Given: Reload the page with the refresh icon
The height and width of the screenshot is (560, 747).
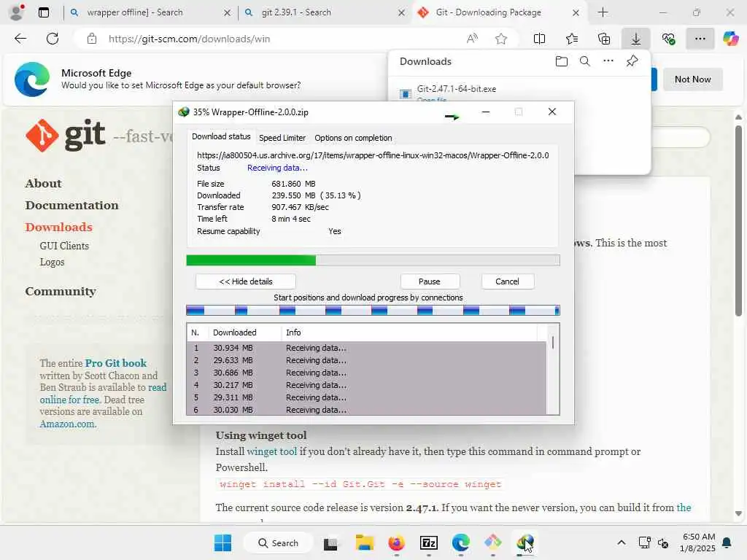Looking at the screenshot, I should (53, 39).
